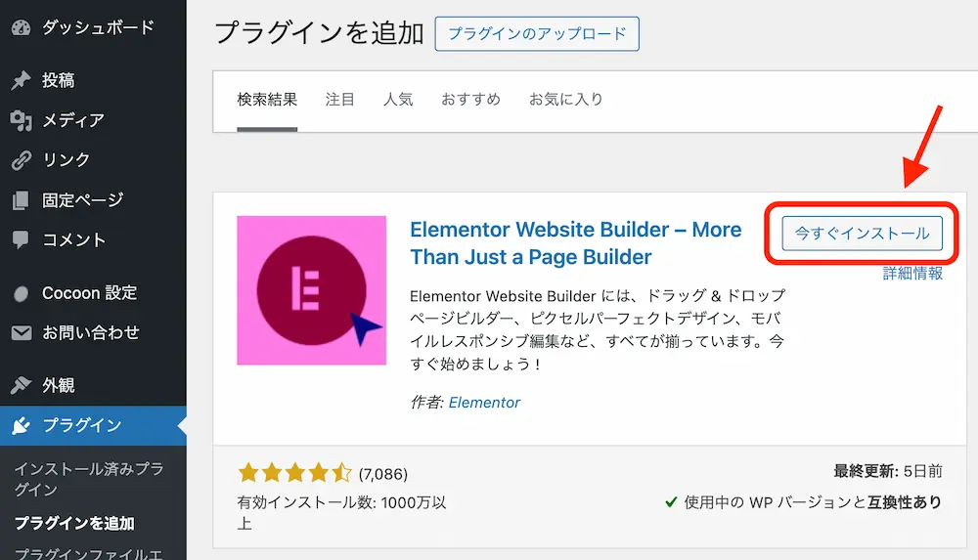Click the Elementor plugin description paragraph

[598, 330]
